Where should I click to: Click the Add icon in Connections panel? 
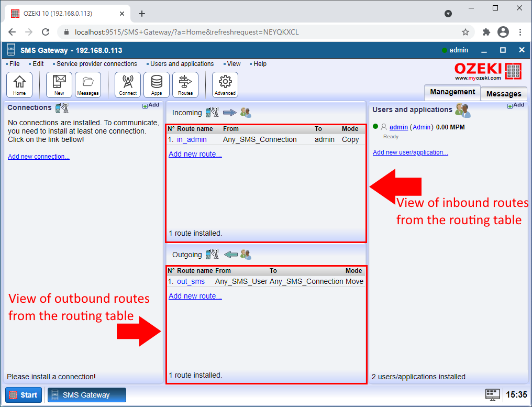[x=151, y=105]
